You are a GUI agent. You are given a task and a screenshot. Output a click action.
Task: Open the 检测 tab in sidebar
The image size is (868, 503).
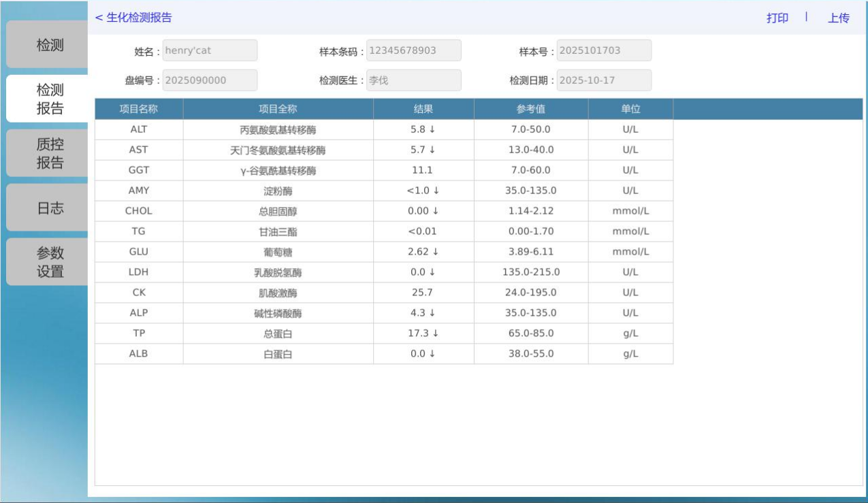(x=50, y=46)
